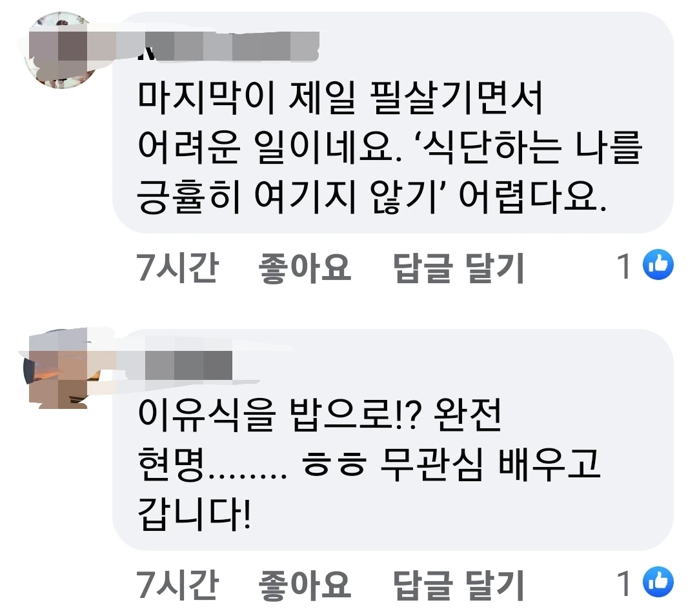Screen dimensions: 697x616
Task: Open the 7시간 timestamp of the second comment
Action: point(177,584)
